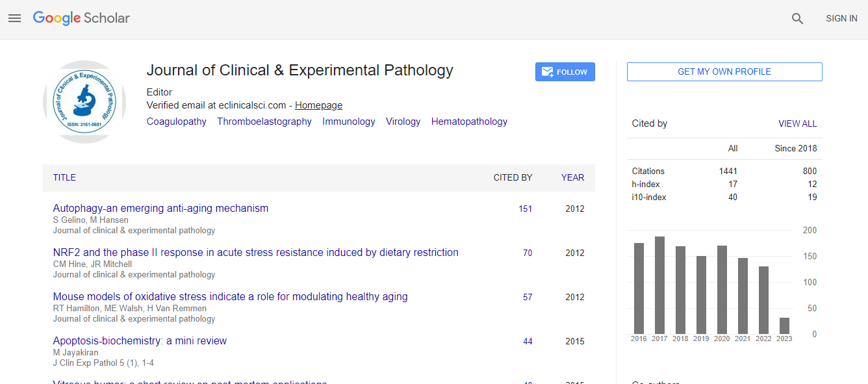
Task: Select the Hematopathology interest tag
Action: click(469, 122)
